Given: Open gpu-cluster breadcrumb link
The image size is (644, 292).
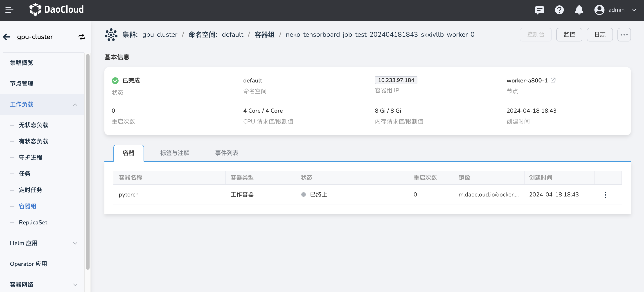Looking at the screenshot, I should coord(160,34).
